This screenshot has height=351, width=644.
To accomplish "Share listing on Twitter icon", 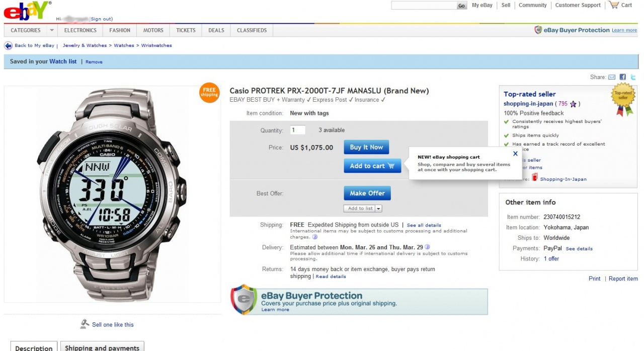I will [x=633, y=77].
